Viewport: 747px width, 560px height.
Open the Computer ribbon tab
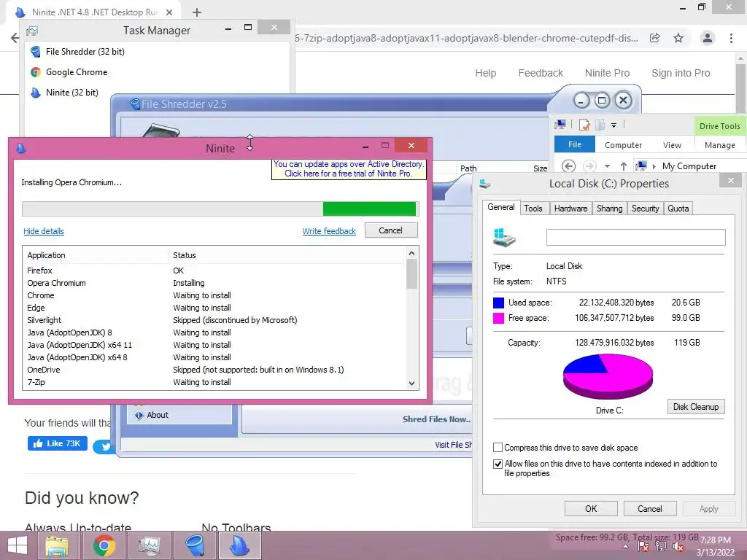(623, 145)
